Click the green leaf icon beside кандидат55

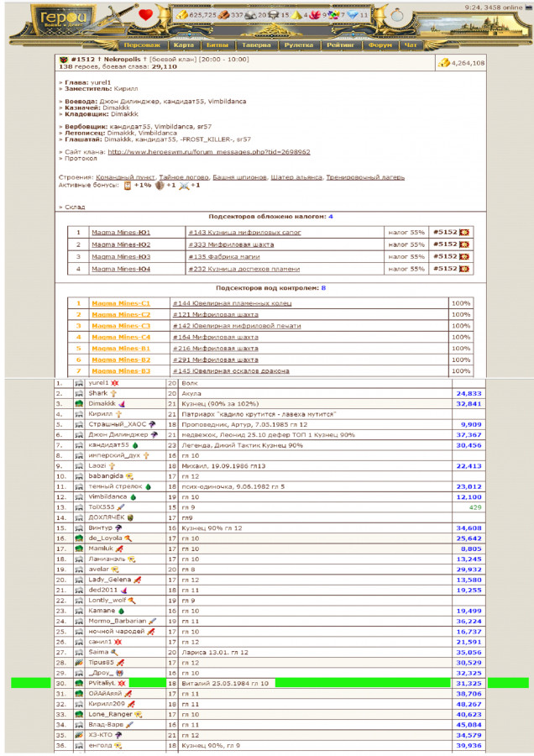click(x=135, y=445)
